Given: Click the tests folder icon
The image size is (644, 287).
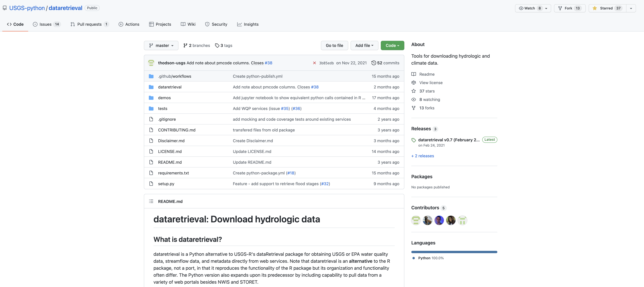Looking at the screenshot, I should click(x=151, y=108).
